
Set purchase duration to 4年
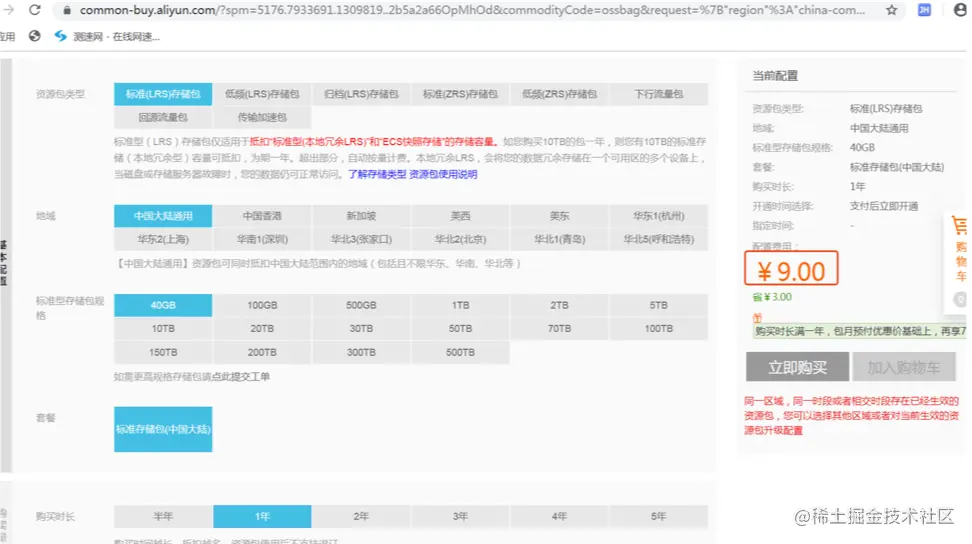(x=560, y=517)
